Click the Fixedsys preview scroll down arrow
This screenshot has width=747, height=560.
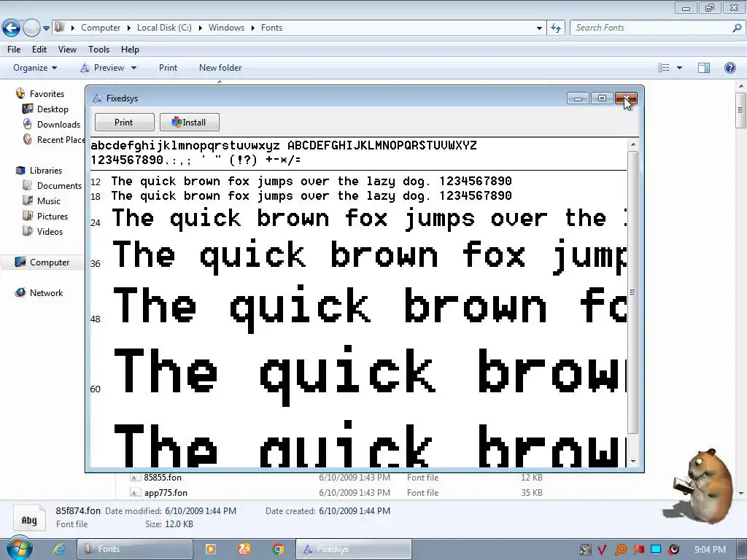(633, 461)
